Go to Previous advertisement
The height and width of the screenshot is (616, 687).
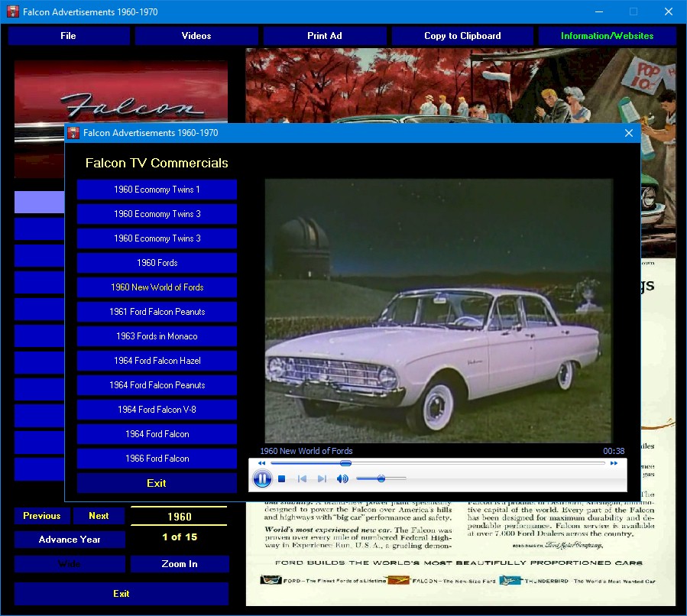[x=41, y=516]
